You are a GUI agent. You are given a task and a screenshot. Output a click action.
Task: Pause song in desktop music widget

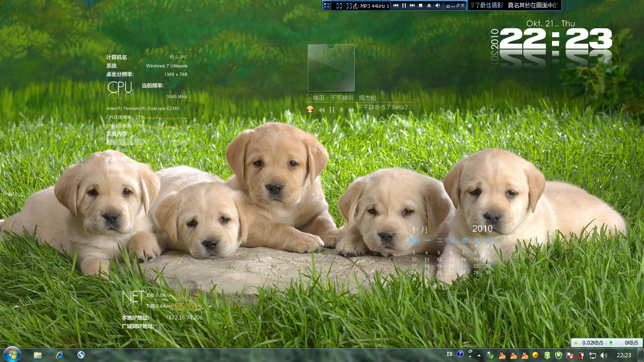(x=332, y=109)
